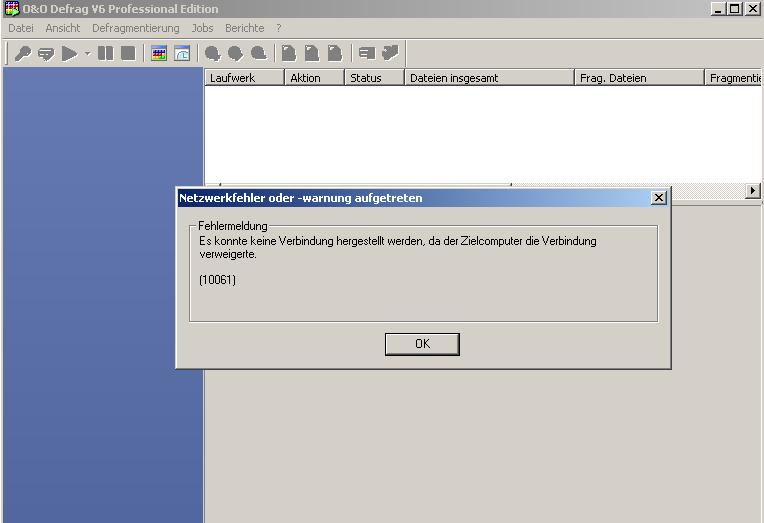Screen dimensions: 764x523
Task: Click the first grey document report icon
Action: (x=289, y=53)
